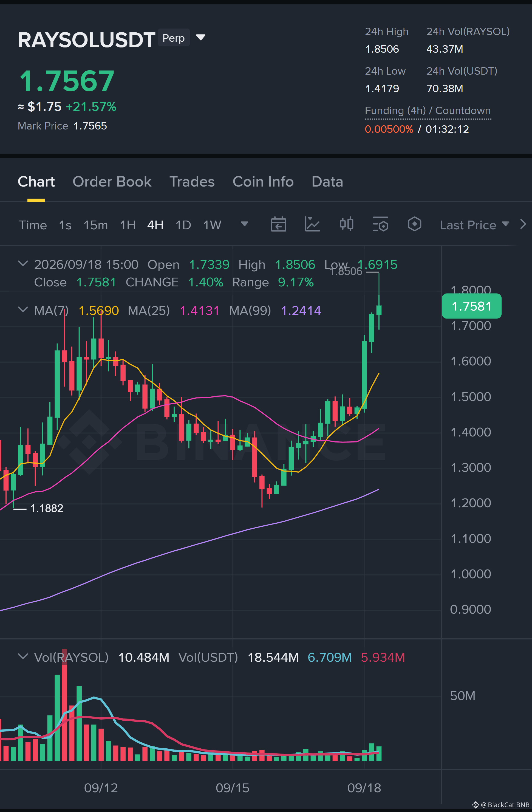Collapse the OHLC candle info chevron
Viewport: 532px width, 812px height.
pos(23,263)
